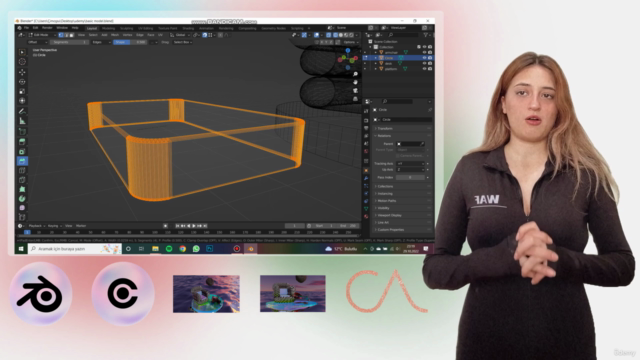
Task: Select the Smooth vertices tool
Action: (22, 208)
